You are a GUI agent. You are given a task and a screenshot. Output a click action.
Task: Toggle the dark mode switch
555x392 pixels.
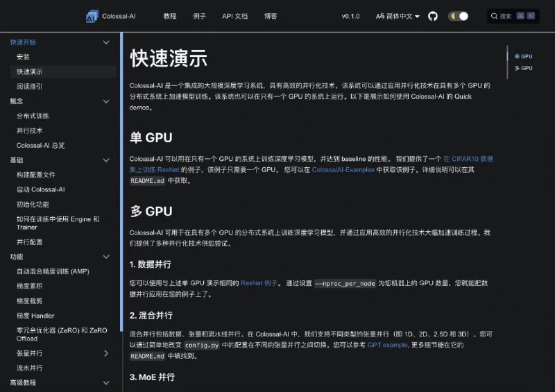[x=459, y=16]
